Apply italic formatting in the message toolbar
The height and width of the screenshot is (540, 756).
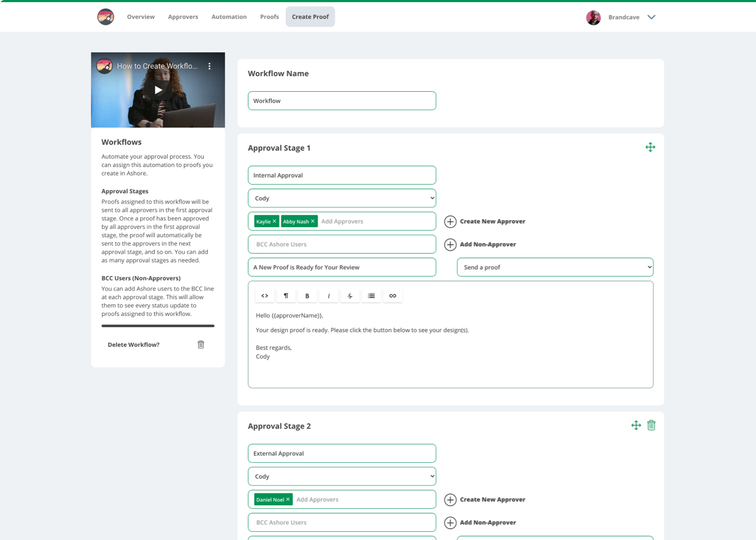(328, 295)
